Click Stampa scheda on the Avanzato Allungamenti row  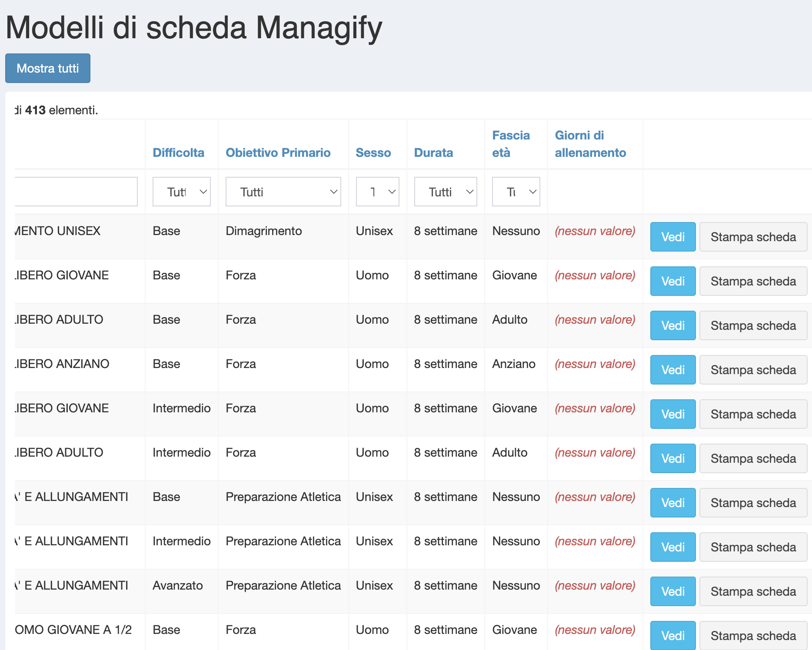(753, 591)
